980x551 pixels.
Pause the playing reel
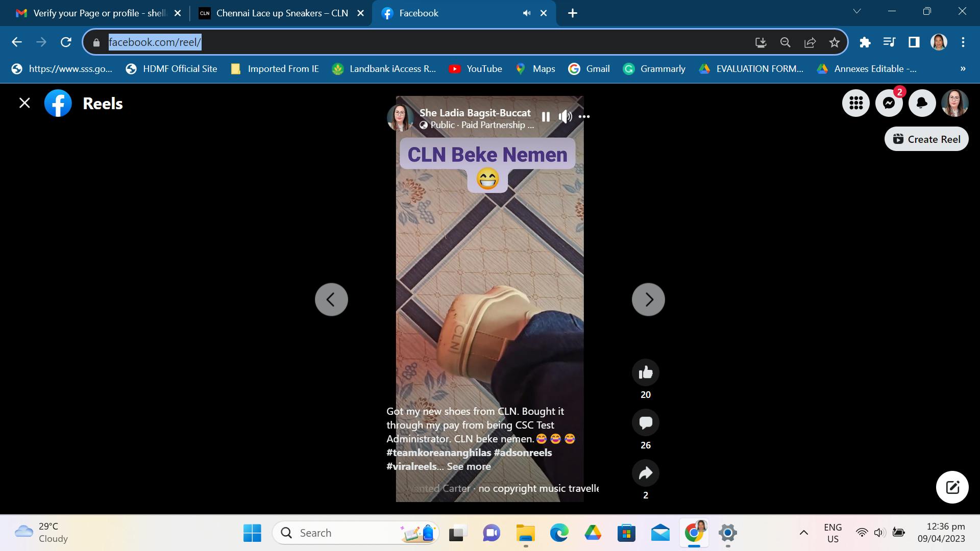(x=546, y=117)
